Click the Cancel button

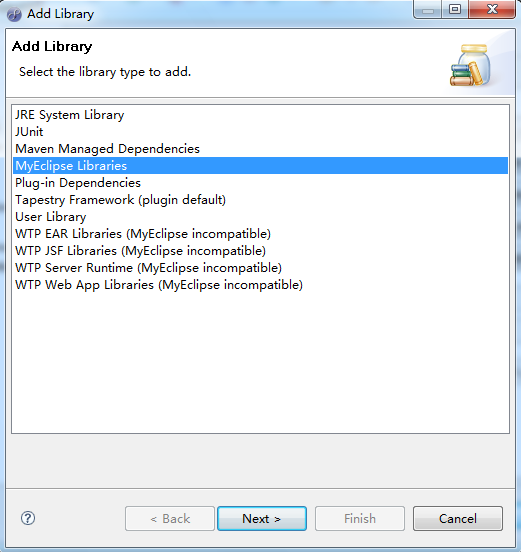pyautogui.click(x=458, y=519)
